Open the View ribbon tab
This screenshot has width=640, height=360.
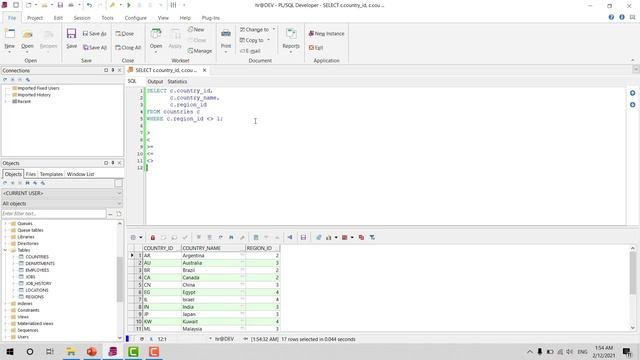click(x=163, y=18)
